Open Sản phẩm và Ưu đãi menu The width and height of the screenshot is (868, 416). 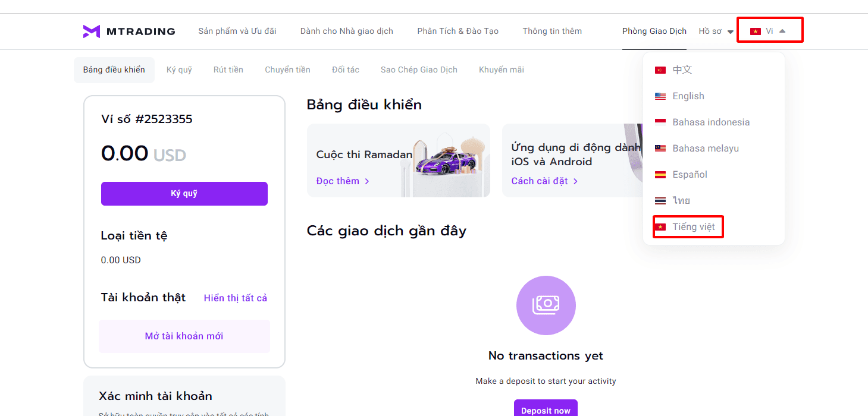tap(237, 31)
